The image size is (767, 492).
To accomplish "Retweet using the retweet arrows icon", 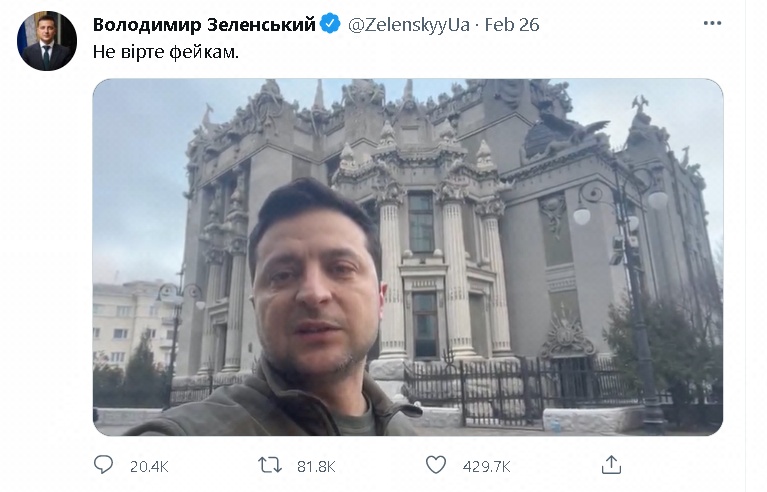I will coord(270,465).
